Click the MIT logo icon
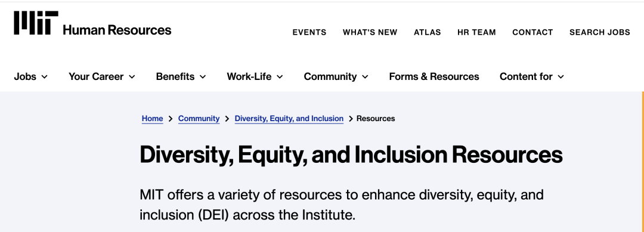This screenshot has height=232, width=644. [x=36, y=23]
